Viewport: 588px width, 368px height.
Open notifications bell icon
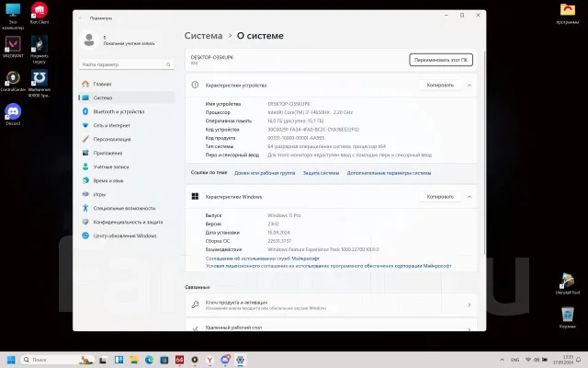[579, 360]
